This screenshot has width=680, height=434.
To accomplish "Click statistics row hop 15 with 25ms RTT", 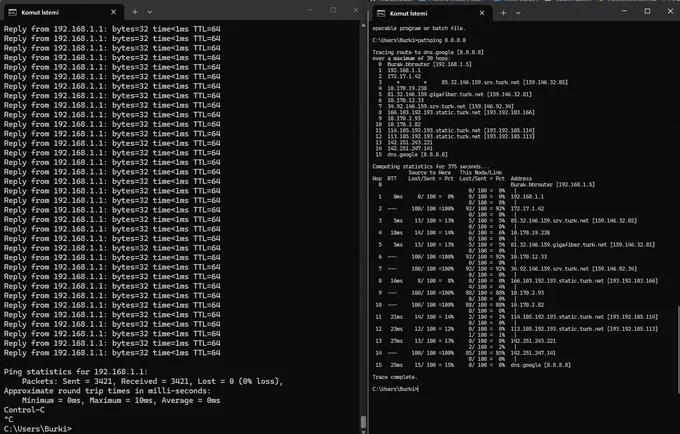I will [x=473, y=365].
